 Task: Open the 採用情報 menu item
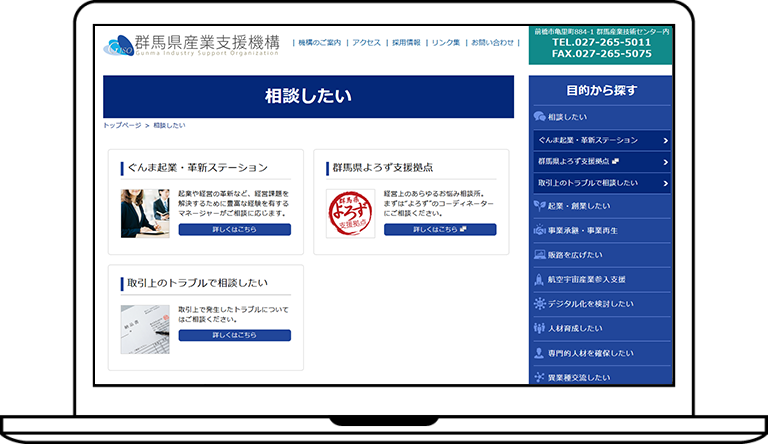tap(406, 43)
